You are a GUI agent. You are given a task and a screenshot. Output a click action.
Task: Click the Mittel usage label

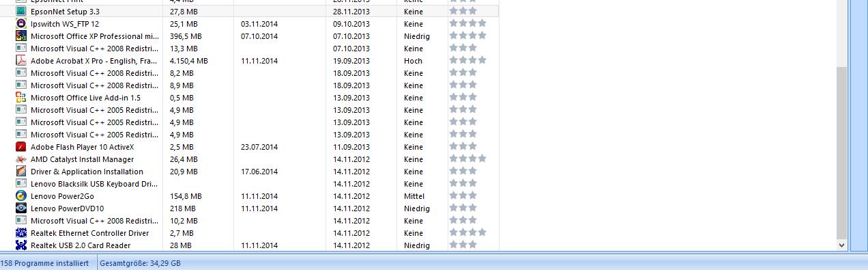tap(414, 196)
